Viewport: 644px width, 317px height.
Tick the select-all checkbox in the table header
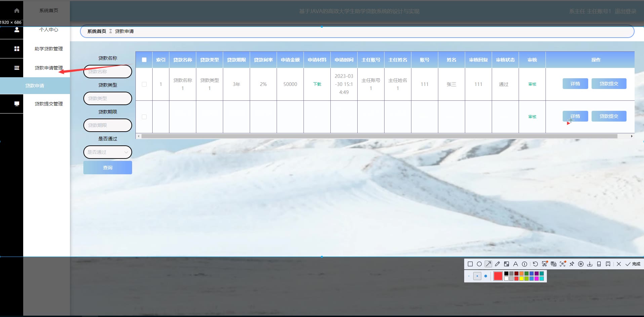click(x=144, y=60)
